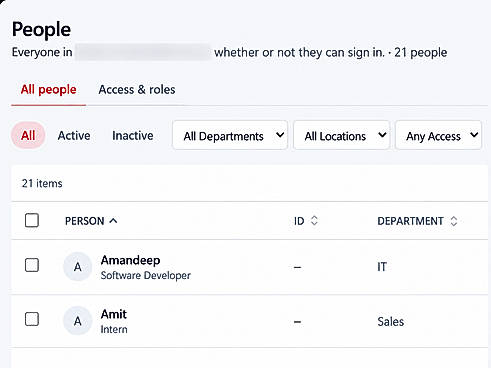
Task: Open the Any Access dropdown
Action: point(438,135)
